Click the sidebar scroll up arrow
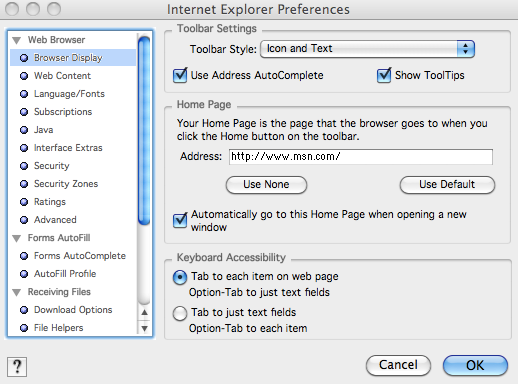Viewport: 518px width, 384px height. pyautogui.click(x=144, y=312)
